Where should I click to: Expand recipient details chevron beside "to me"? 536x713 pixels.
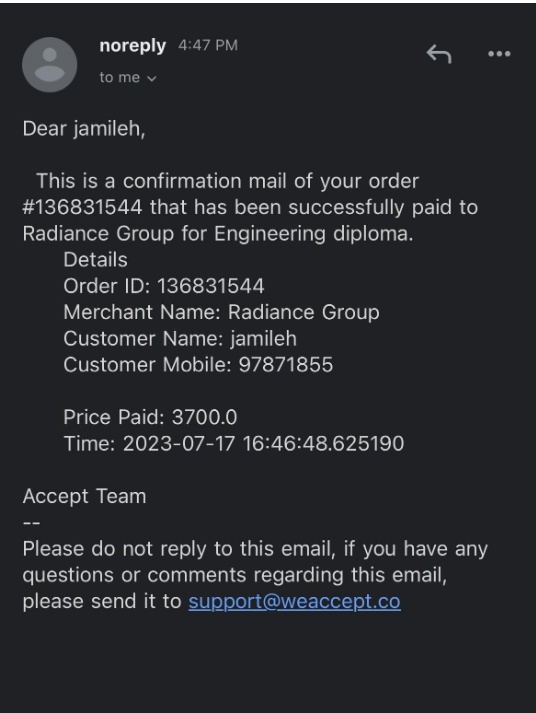tap(152, 79)
